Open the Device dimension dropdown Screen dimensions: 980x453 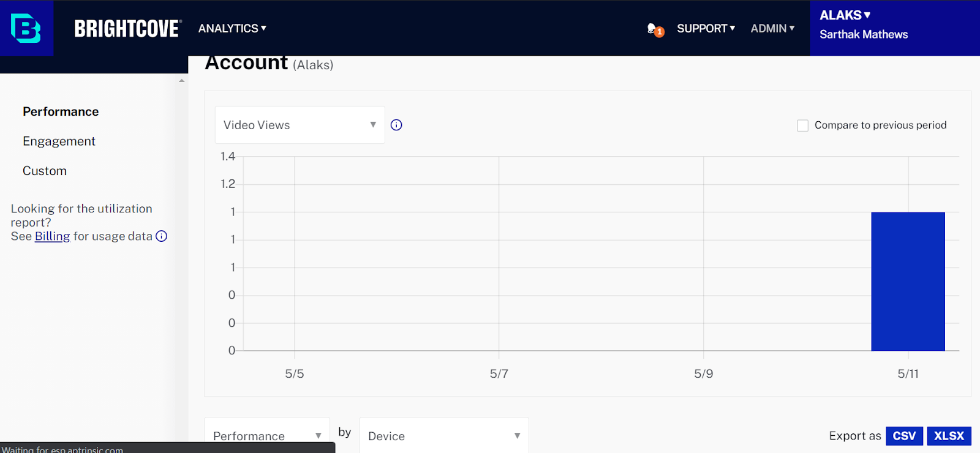click(444, 435)
